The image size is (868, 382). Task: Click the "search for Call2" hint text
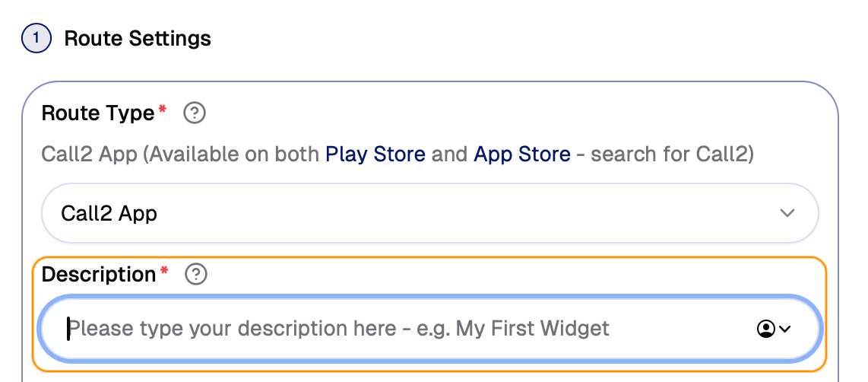[x=671, y=154]
